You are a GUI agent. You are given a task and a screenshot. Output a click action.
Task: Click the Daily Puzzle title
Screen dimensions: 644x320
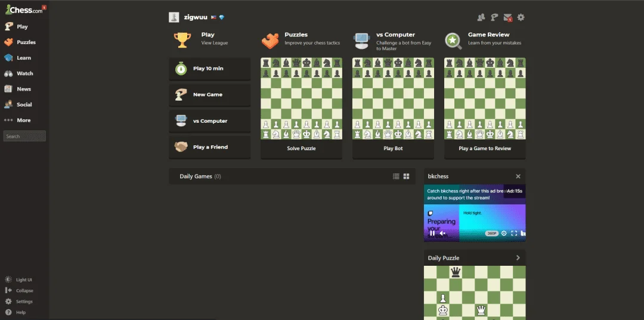[444, 258]
